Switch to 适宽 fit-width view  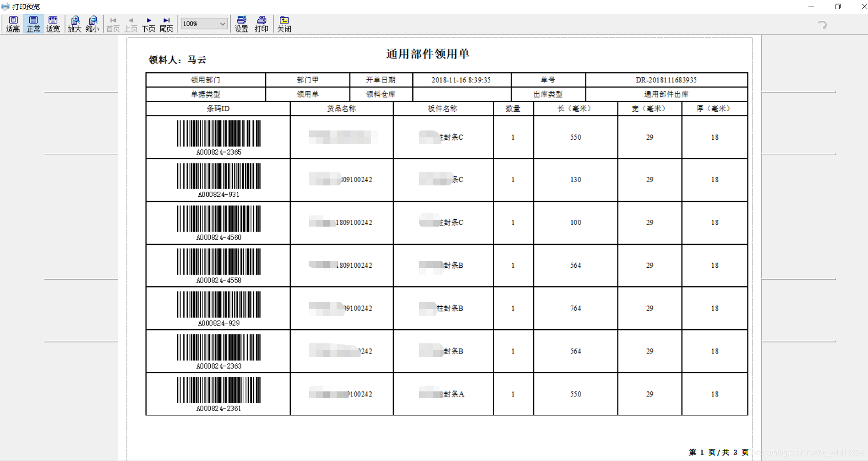53,24
